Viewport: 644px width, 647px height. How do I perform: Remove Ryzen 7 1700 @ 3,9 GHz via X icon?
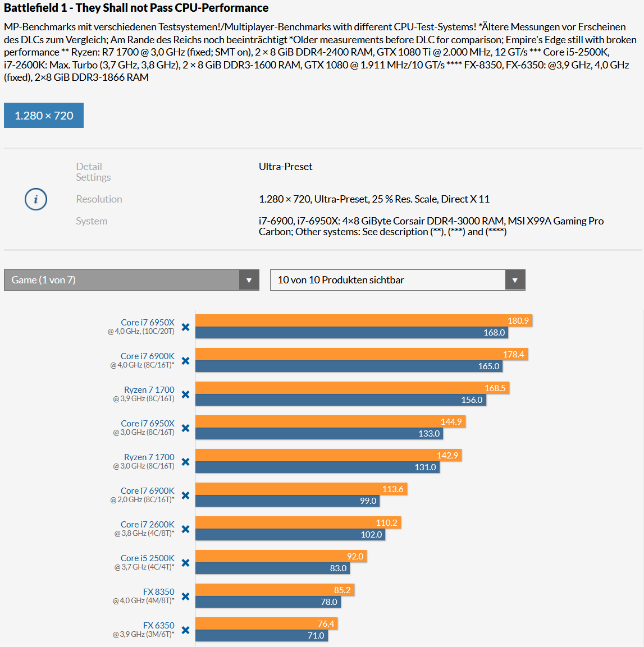point(186,394)
